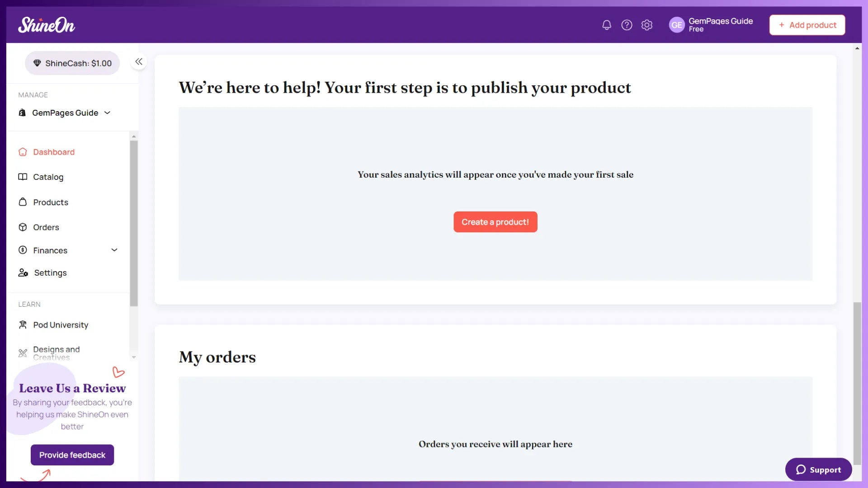Click the ShineCash diamond icon
868x488 pixels.
click(x=37, y=63)
